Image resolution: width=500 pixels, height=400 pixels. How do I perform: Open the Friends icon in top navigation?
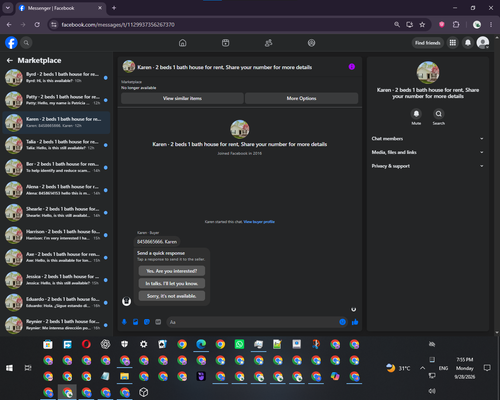click(268, 43)
